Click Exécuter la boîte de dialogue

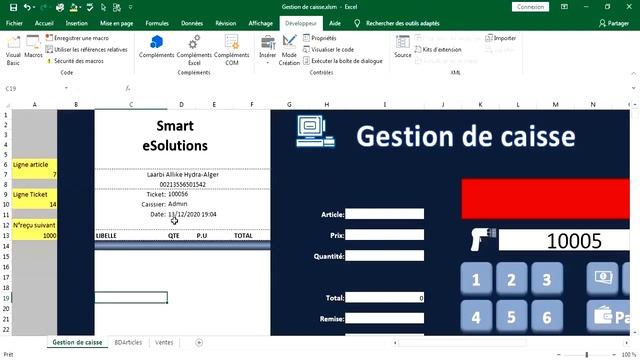(x=343, y=61)
